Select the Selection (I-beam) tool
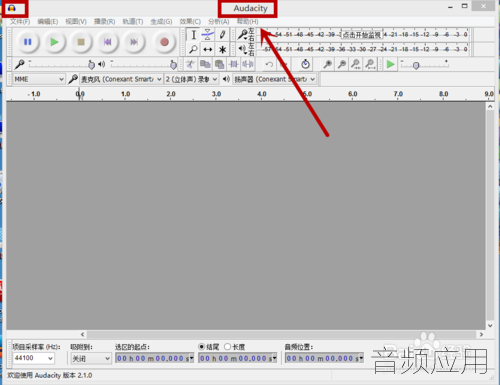This screenshot has height=385, width=500. 193,35
